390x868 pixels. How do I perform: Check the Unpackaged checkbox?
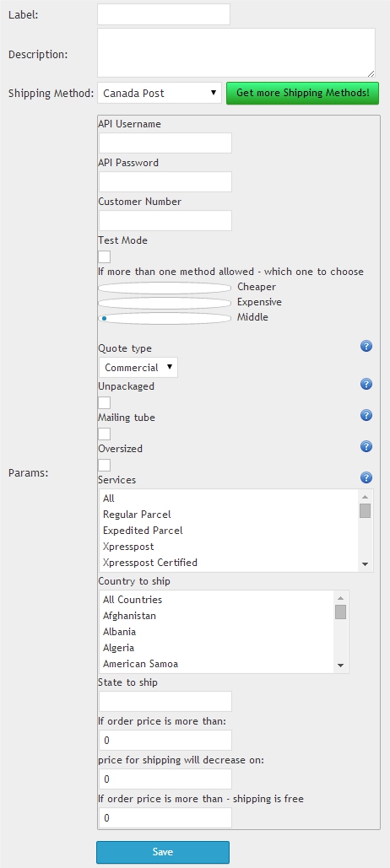(x=104, y=403)
